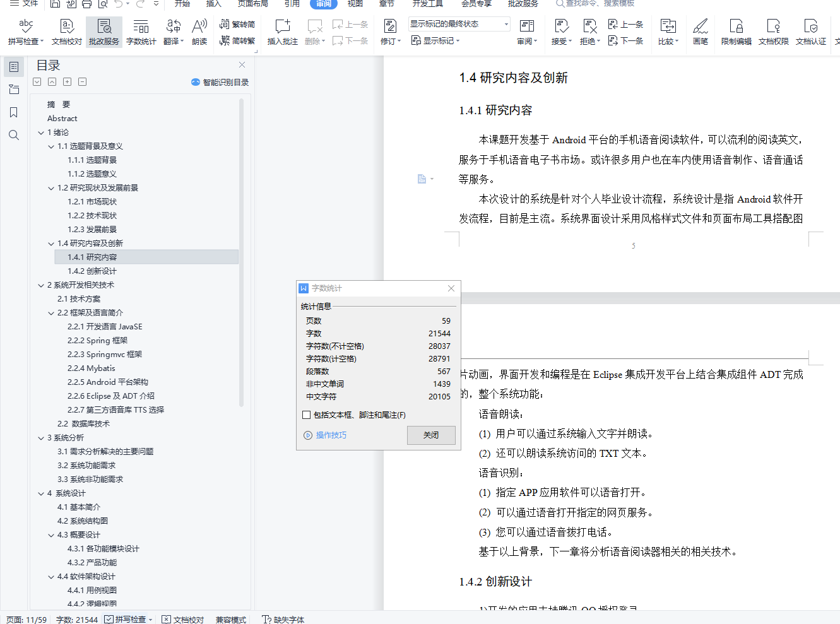This screenshot has width=840, height=624.
Task: Go to next revision with 下一条
Action: [626, 40]
